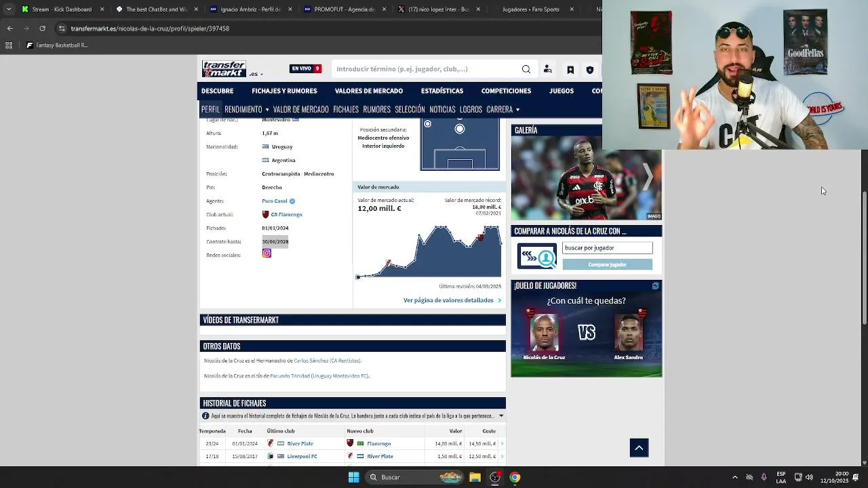Open Carlos Sánchez (CA Rentistas) link
The height and width of the screenshot is (488, 868).
(x=328, y=361)
